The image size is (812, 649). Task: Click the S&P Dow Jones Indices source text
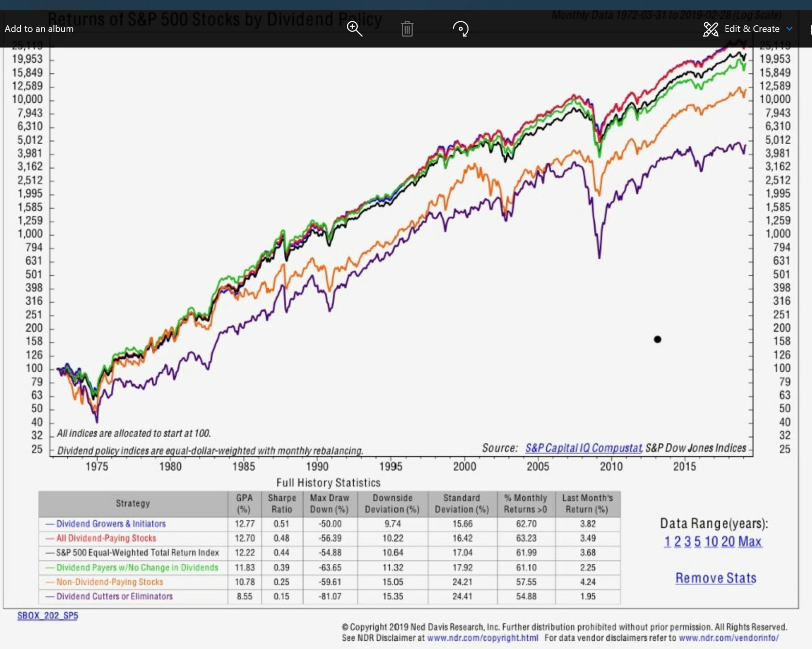point(696,448)
